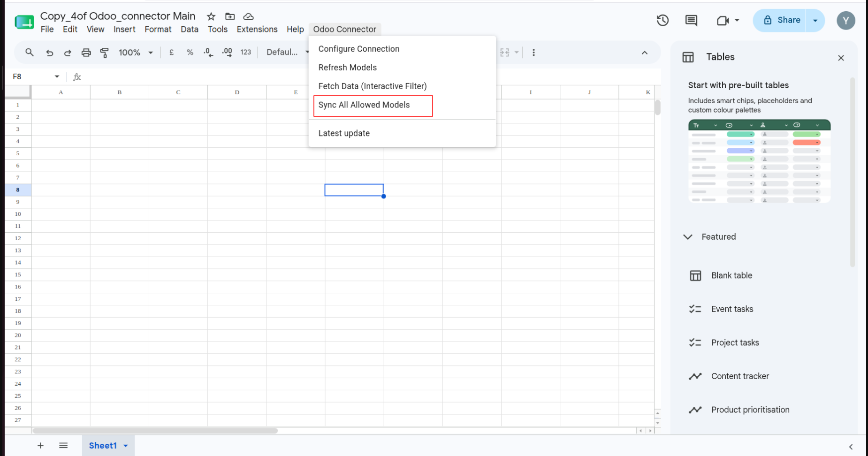Open the account avatar Y
The image size is (868, 456).
(845, 20)
